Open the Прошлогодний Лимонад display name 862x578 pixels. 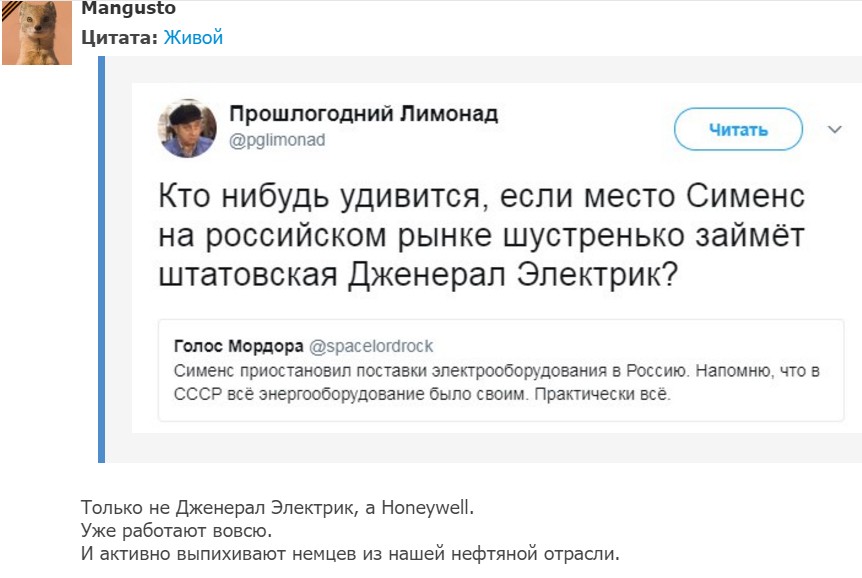click(x=364, y=113)
